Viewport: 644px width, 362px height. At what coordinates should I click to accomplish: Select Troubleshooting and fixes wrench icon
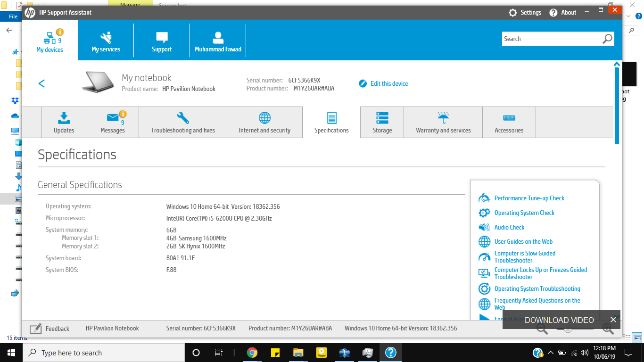coord(183,117)
